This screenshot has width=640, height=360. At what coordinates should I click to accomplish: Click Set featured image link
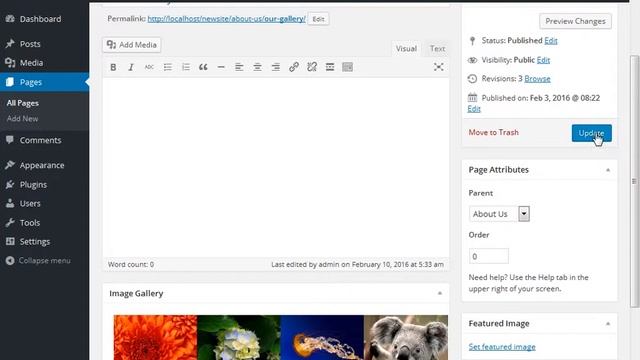[x=502, y=347]
